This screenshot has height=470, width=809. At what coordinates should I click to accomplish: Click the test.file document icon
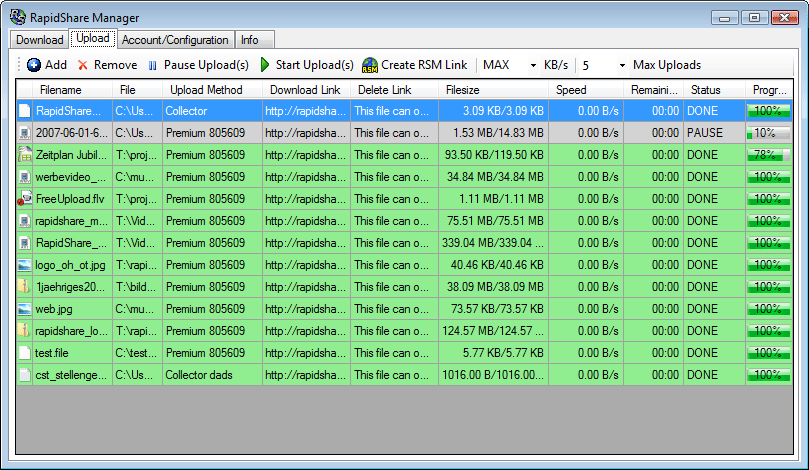[25, 352]
